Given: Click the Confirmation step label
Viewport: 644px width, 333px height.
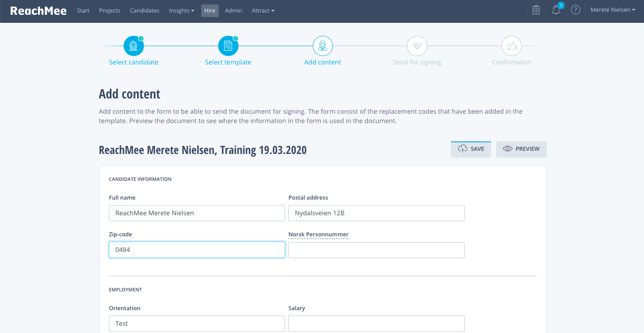Looking at the screenshot, I should pos(511,62).
